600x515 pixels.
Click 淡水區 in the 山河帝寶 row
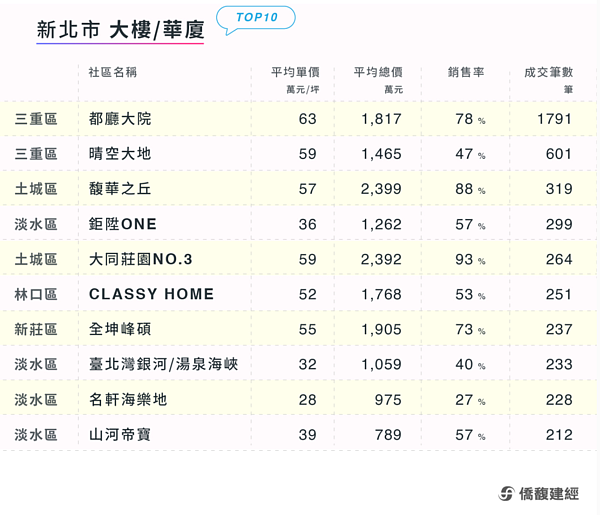36,435
